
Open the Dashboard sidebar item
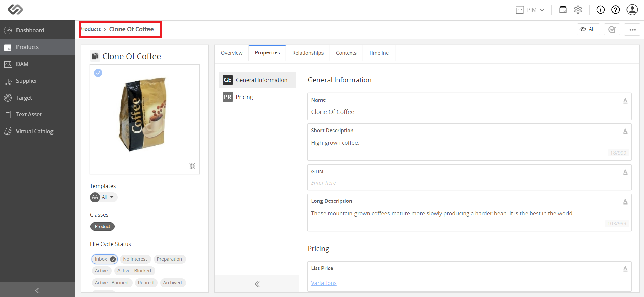pyautogui.click(x=37, y=30)
